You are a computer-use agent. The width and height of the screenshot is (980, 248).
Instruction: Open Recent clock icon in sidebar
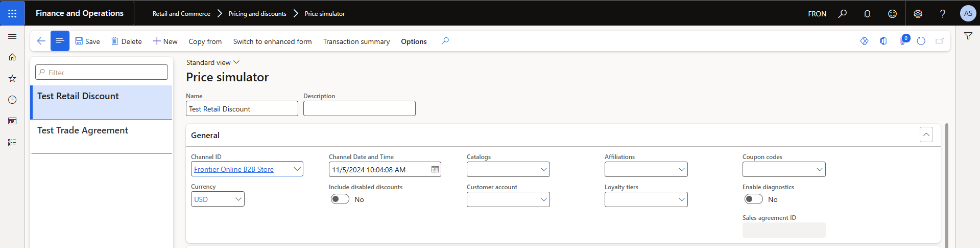12,100
